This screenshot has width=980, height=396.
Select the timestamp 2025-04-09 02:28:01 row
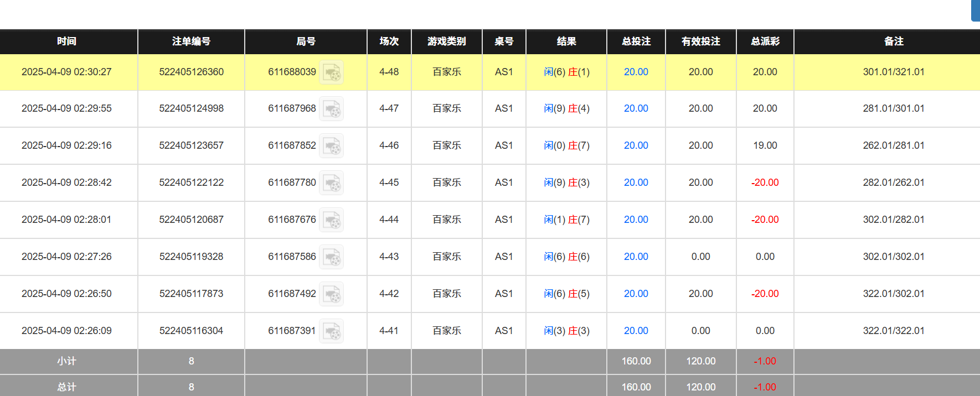pos(66,220)
